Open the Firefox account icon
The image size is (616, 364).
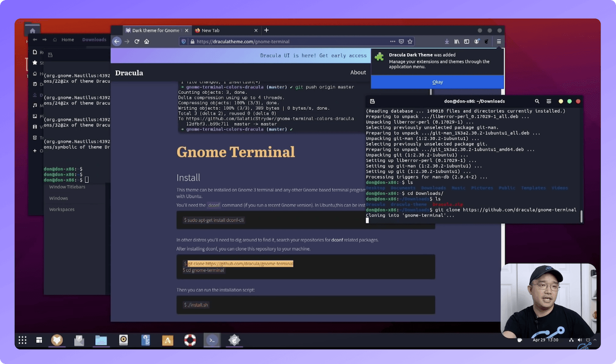(x=476, y=41)
